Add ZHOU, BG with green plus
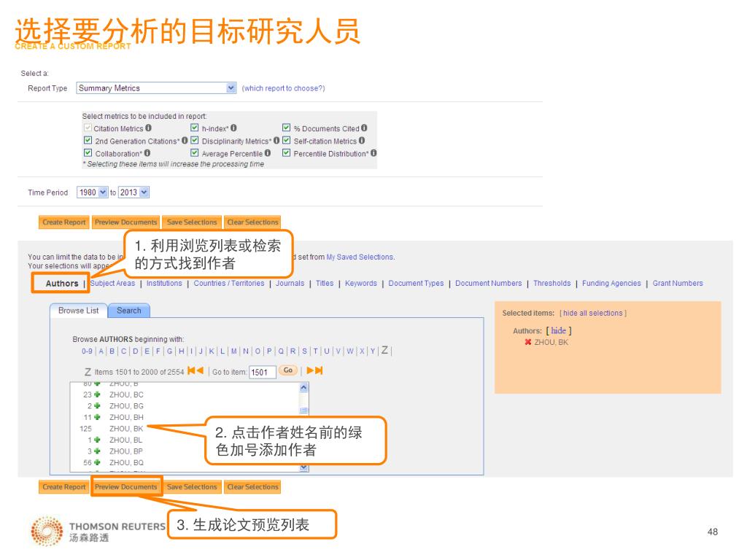Image resolution: width=747 pixels, height=560 pixels. 97,405
